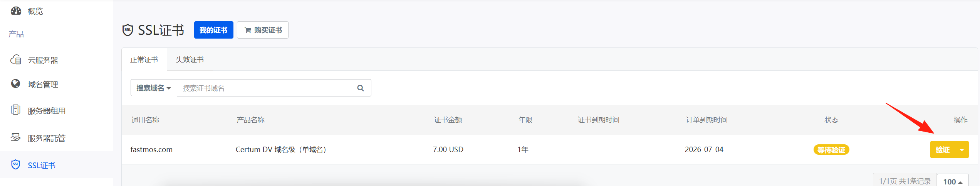Click the server rental sidebar icon

point(16,110)
